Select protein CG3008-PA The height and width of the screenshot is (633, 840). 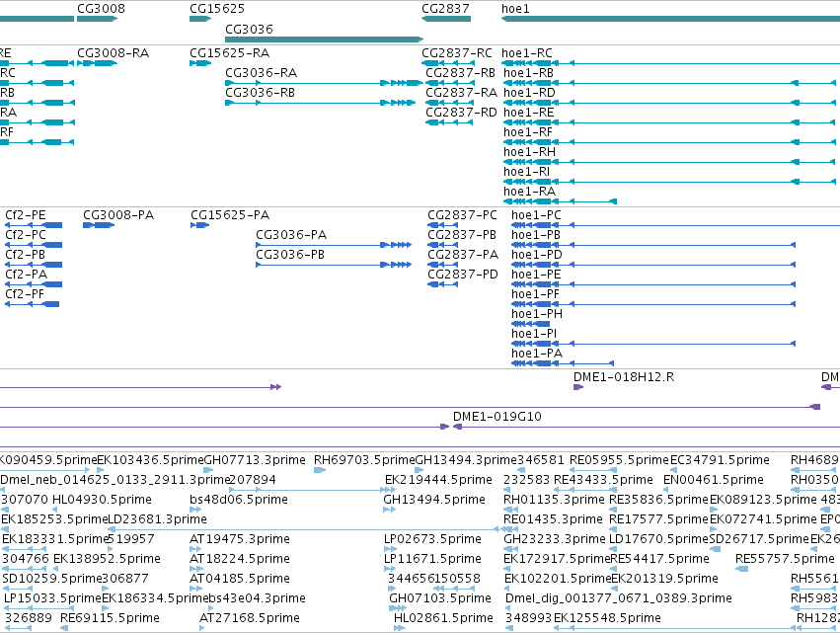tap(118, 215)
